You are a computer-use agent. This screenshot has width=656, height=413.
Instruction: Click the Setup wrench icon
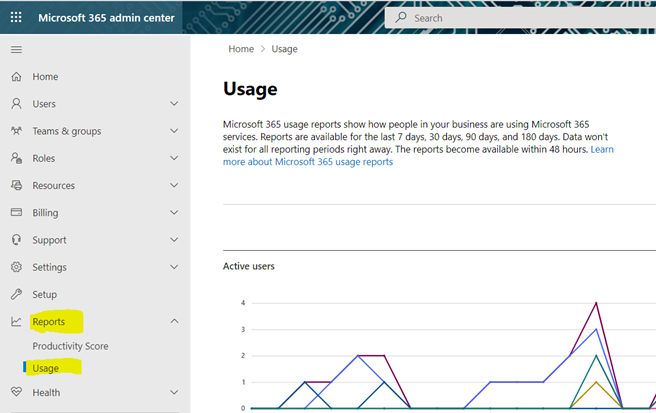click(x=16, y=294)
